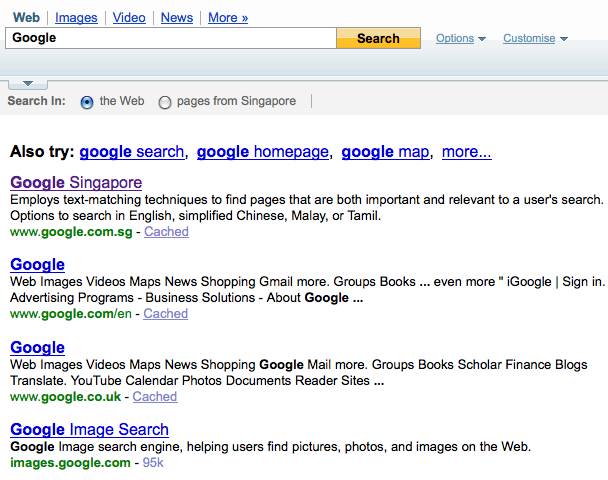Open Google result for www.google.co.uk
Image resolution: width=608 pixels, height=480 pixels.
click(x=37, y=347)
